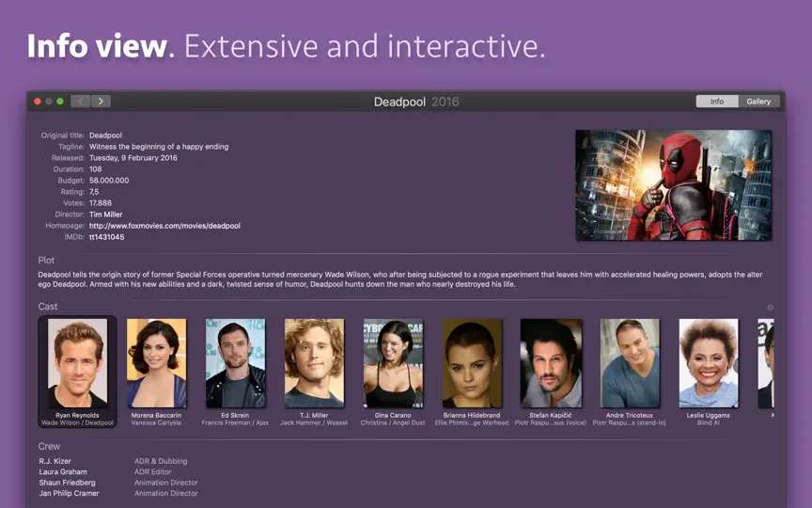Screen dimensions: 812x508
Task: Select Gina Carano cast photo
Action: [x=393, y=363]
